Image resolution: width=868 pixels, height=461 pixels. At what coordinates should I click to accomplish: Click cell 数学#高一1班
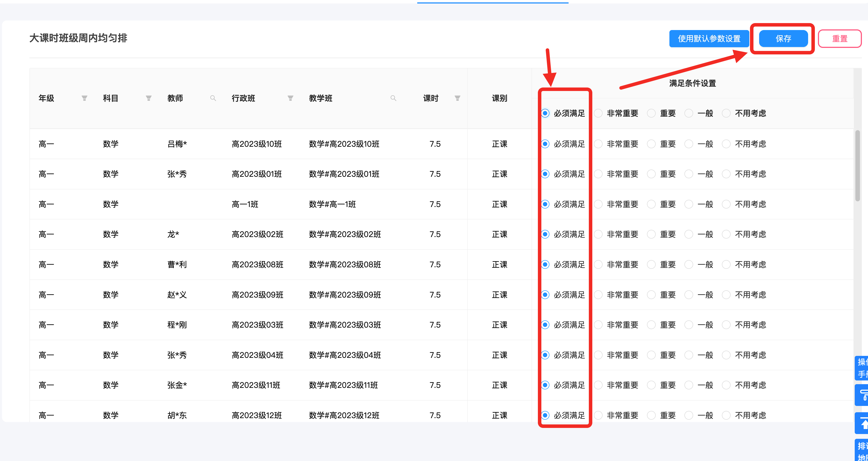coord(332,204)
